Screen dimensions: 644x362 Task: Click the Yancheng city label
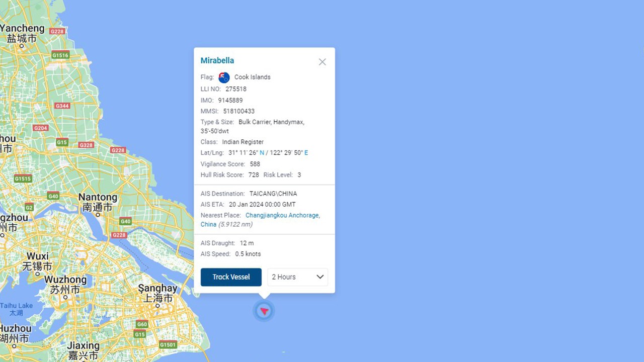pos(22,28)
